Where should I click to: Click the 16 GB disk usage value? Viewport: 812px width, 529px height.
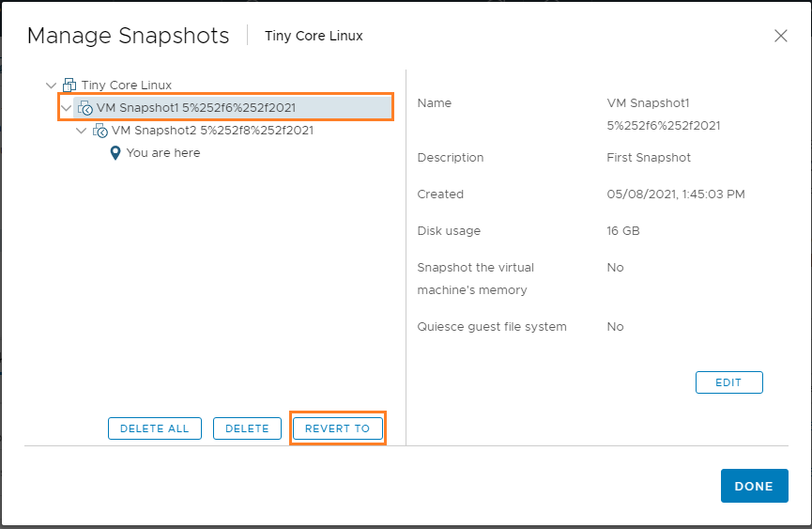[623, 231]
